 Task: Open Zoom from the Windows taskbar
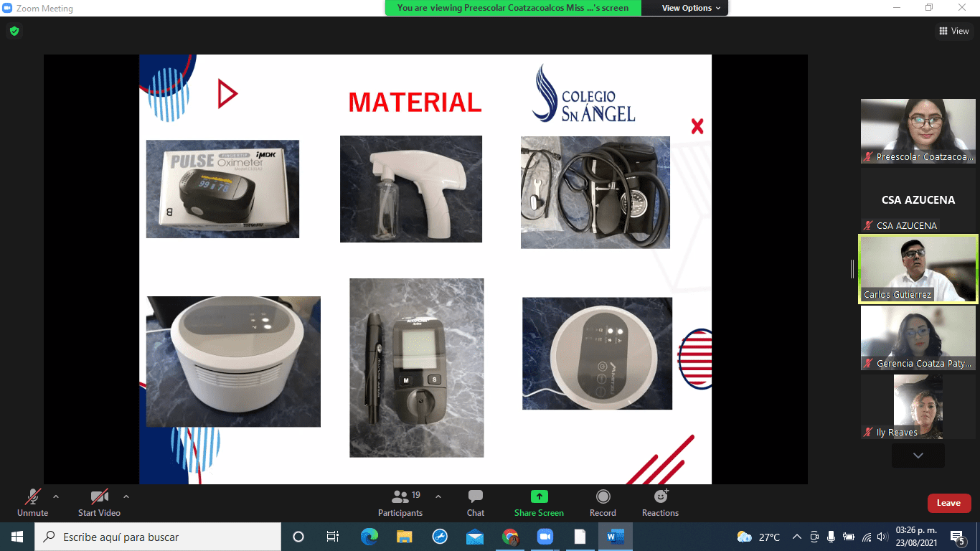click(545, 537)
